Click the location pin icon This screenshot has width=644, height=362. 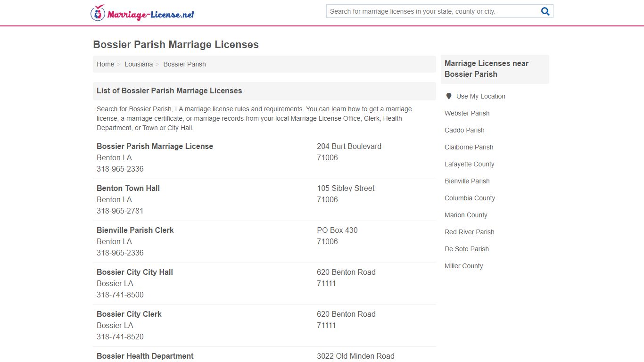[x=449, y=96]
